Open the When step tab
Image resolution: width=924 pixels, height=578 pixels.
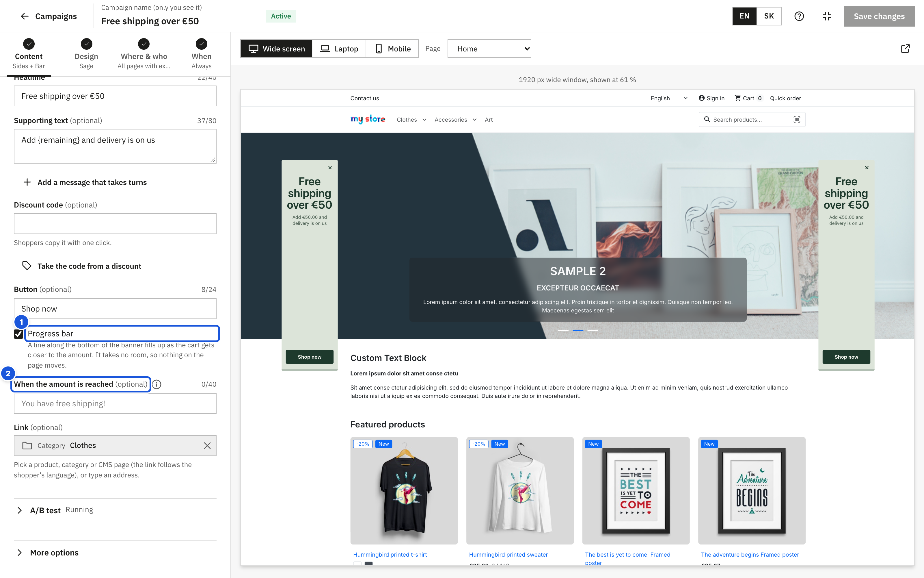coord(202,54)
